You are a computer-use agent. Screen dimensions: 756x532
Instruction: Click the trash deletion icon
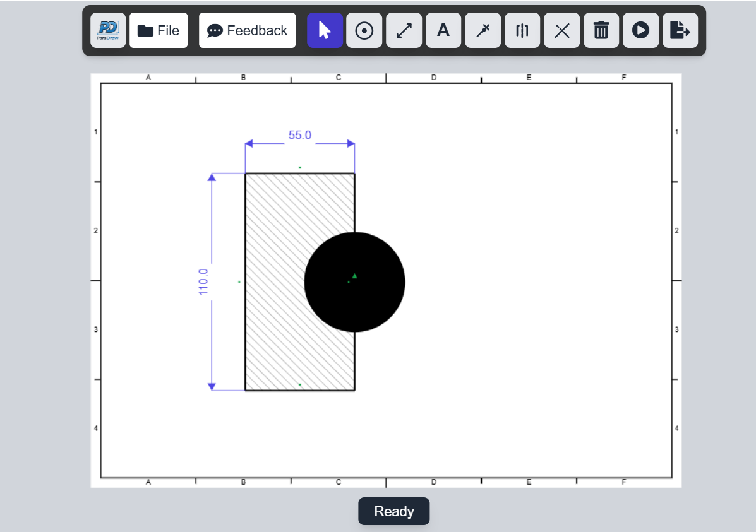tap(601, 30)
